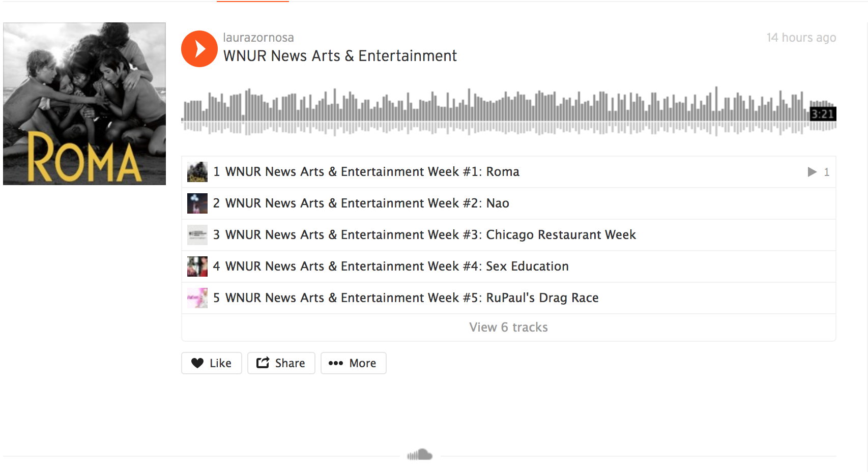Click the RuPaul's Drag Race track thumbnail

click(197, 298)
